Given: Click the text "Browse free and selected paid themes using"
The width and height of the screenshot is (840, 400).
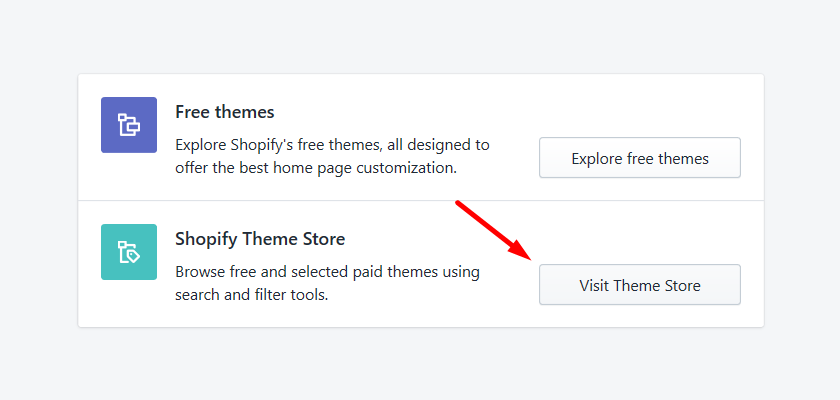Looking at the screenshot, I should pos(327,272).
